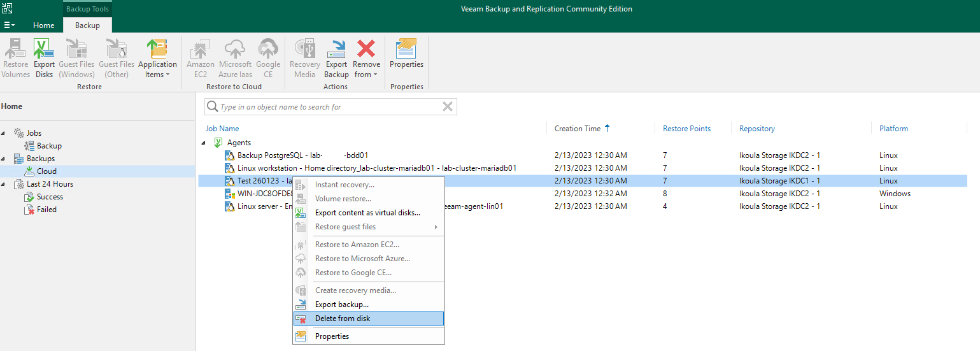The height and width of the screenshot is (351, 980).
Task: Click Ikoula Storage IKDC1 - 1 cell
Action: (779, 181)
